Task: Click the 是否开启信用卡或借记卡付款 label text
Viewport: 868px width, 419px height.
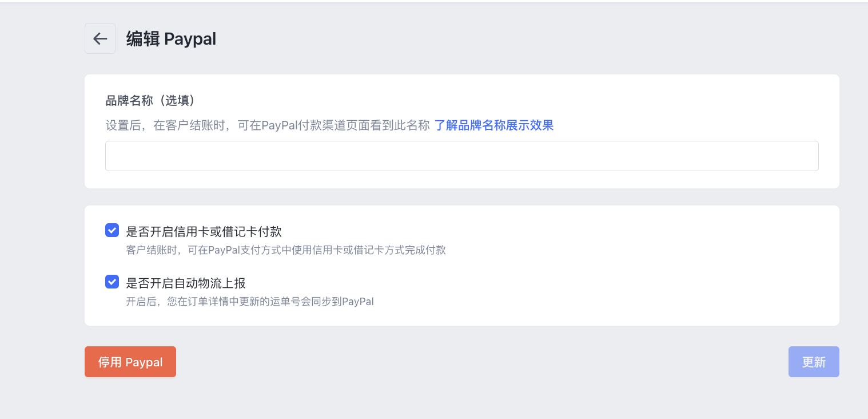Action: (204, 232)
